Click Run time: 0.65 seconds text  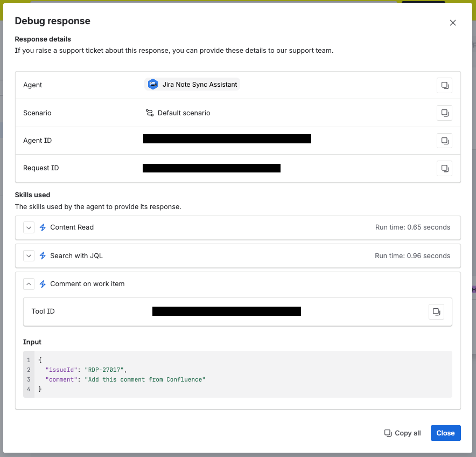point(412,227)
